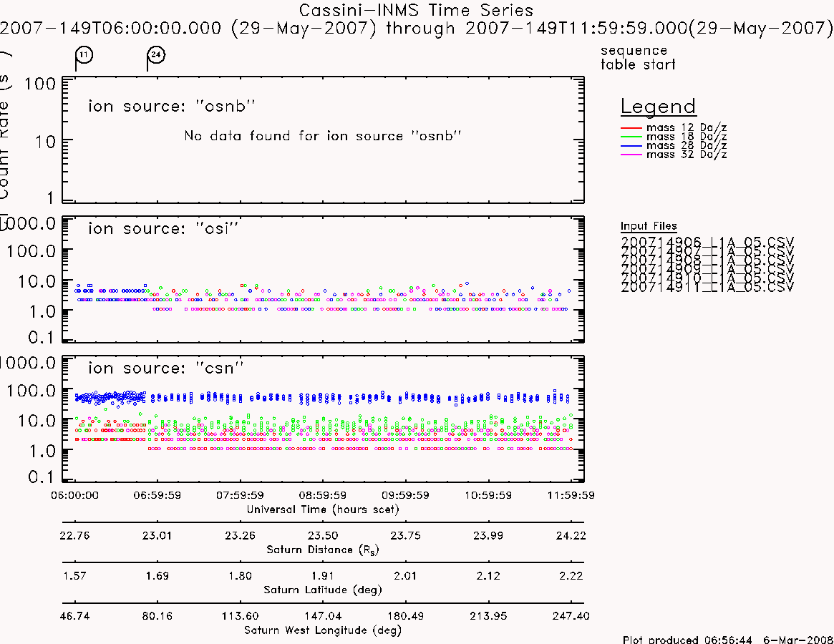
Task: Click the Saturn Distance value 23.01
Action: point(157,535)
